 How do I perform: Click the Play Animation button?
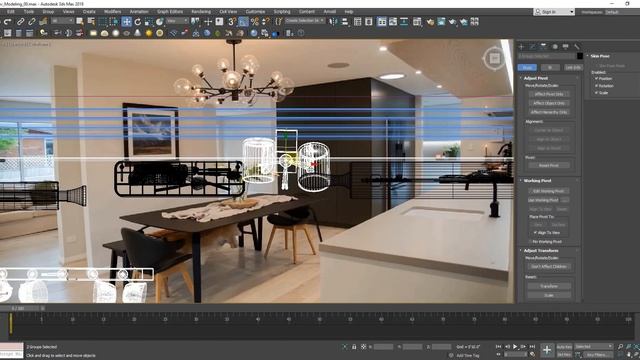[x=515, y=347]
